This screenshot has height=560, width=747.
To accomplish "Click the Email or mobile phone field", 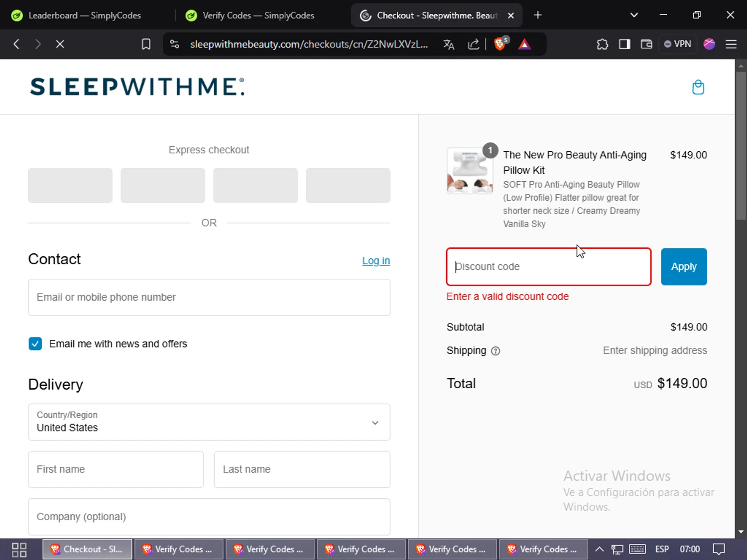I will [209, 297].
